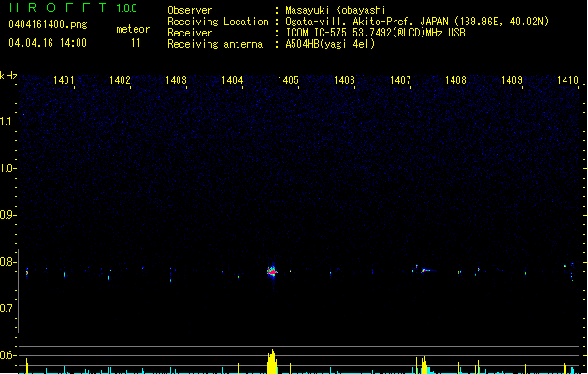Viewport: 588px width, 374px height.
Task: Select the file name 0404161400.png
Action: (x=48, y=24)
